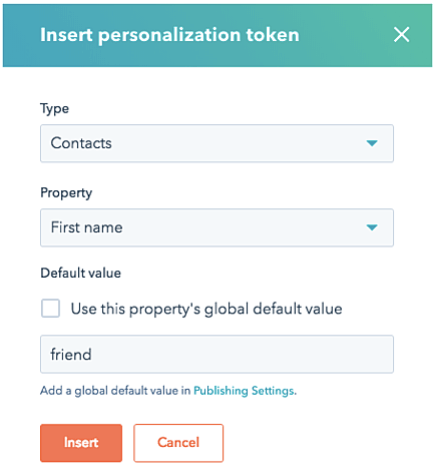
Task: Click the orange Insert button
Action: click(81, 443)
